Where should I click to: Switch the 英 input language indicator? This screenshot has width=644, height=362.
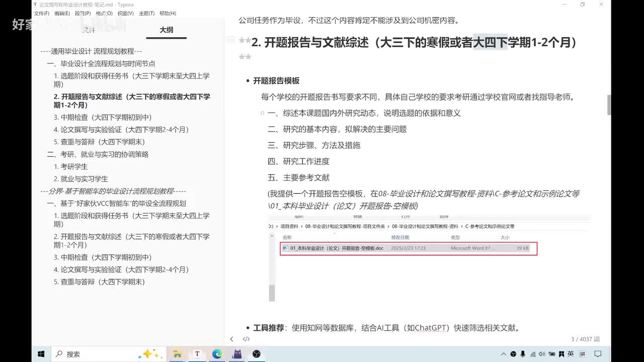coord(570,354)
